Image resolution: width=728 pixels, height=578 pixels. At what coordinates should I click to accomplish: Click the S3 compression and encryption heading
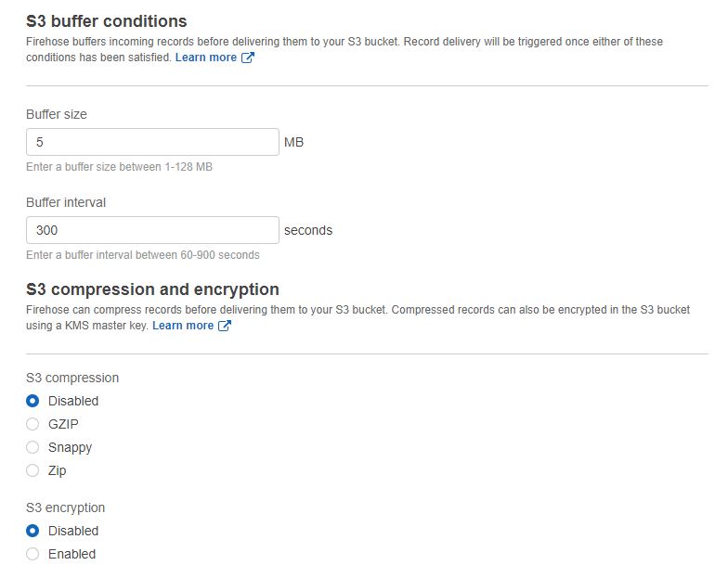[x=152, y=289]
